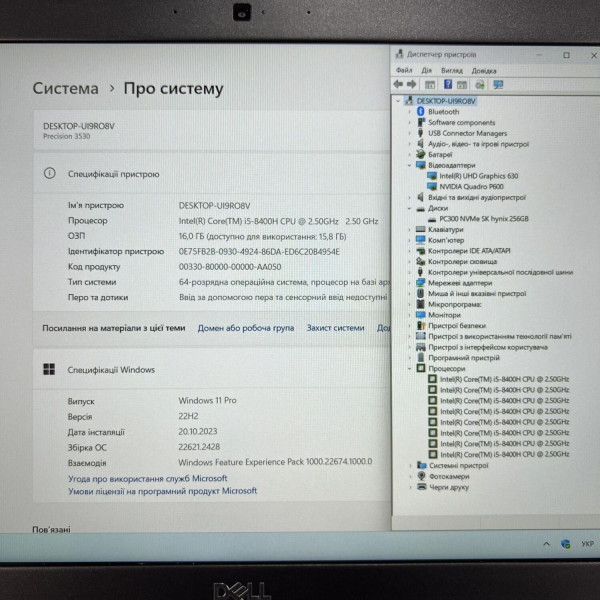Click the УКР language indicator in taskbar
The width and height of the screenshot is (600, 600).
587,544
